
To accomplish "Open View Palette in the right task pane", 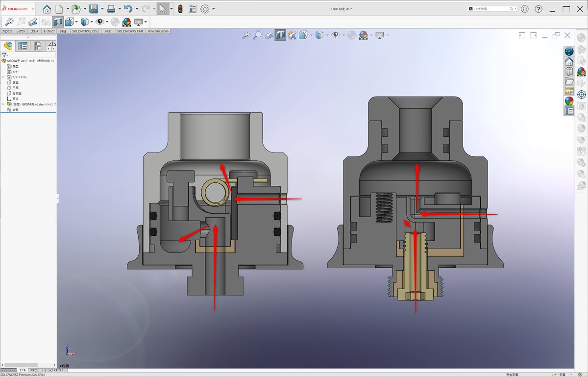I will (x=569, y=91).
